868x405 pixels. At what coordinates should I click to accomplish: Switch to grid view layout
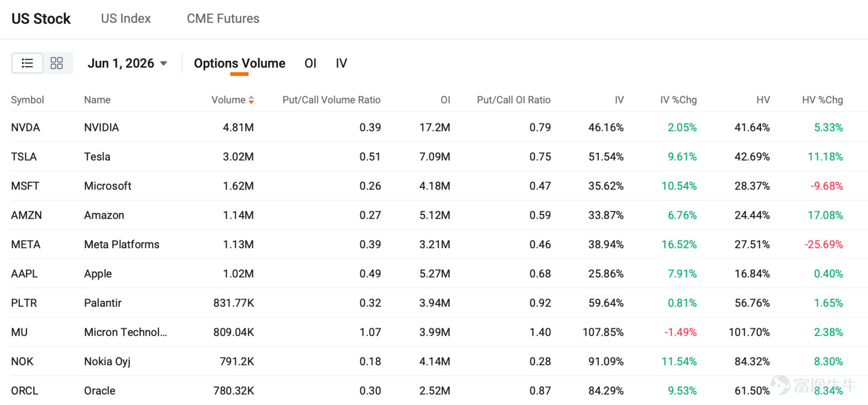(56, 63)
